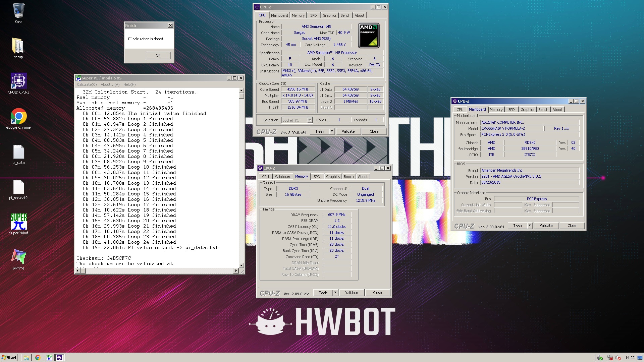Click the CROSSHAIR V FORMULA-Z model field
Screen dimensions: 644x362
click(511, 128)
